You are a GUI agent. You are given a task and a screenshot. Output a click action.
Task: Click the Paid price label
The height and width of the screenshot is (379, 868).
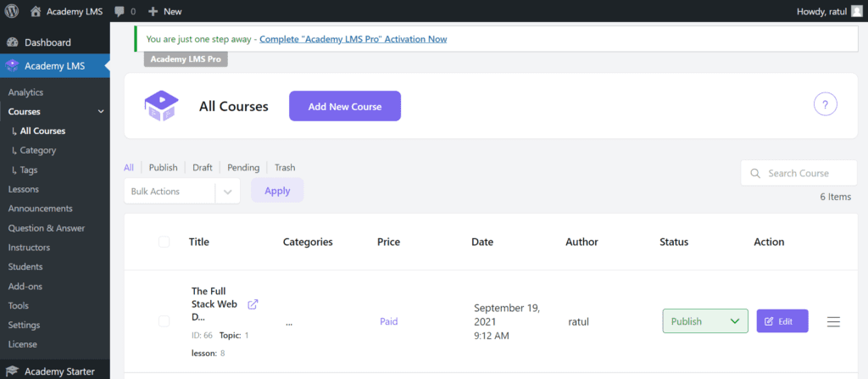coord(388,321)
